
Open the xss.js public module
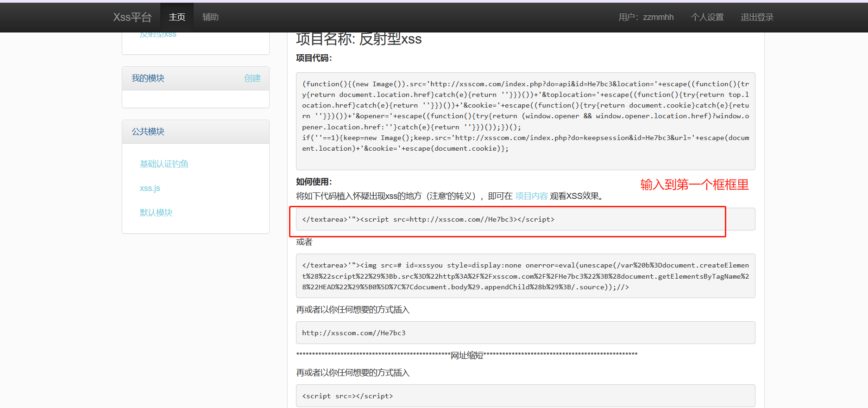pos(150,188)
